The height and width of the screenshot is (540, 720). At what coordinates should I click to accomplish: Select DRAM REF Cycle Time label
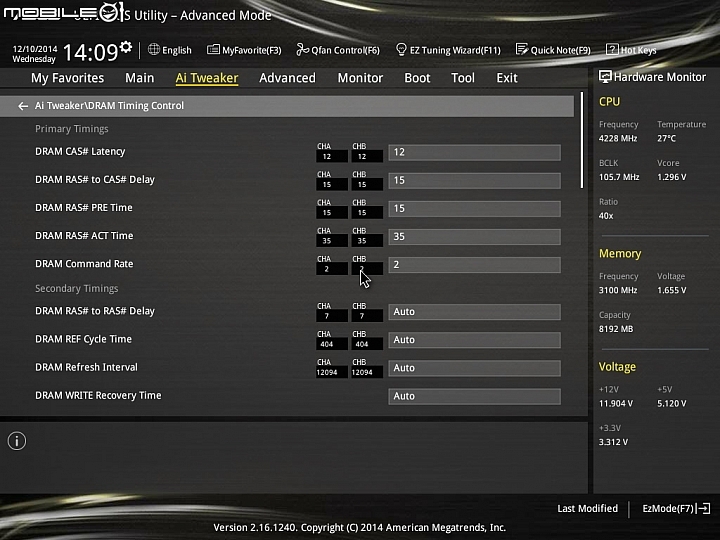click(83, 339)
